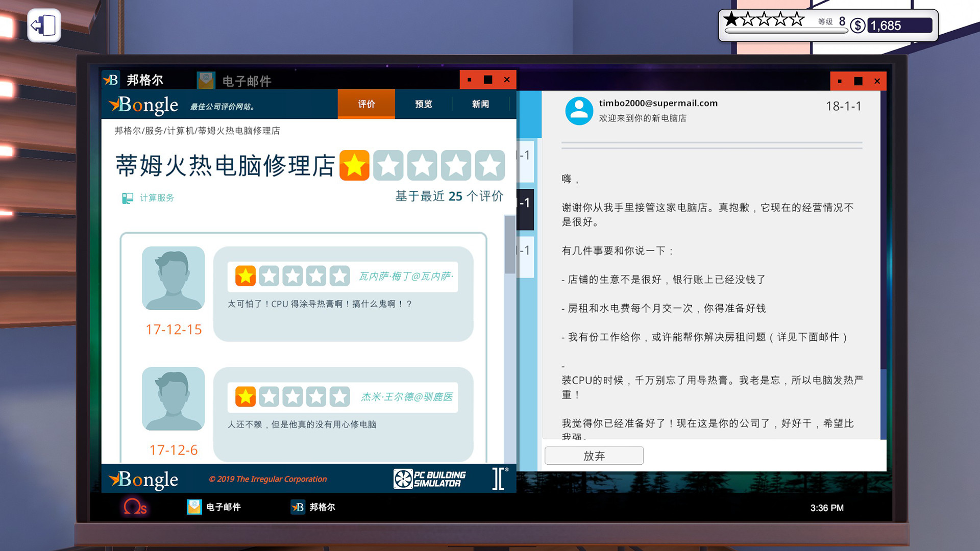Navigate to 服务 via the breadcrumb
Viewport: 980px width, 551px height.
pyautogui.click(x=154, y=131)
